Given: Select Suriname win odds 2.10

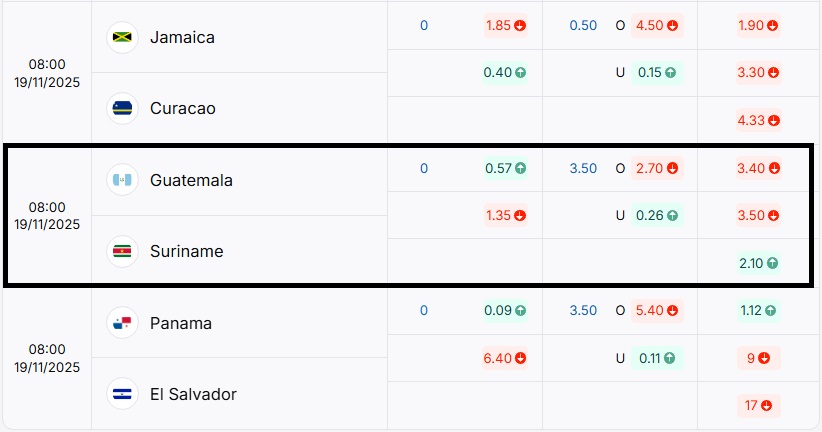Looking at the screenshot, I should pos(757,263).
